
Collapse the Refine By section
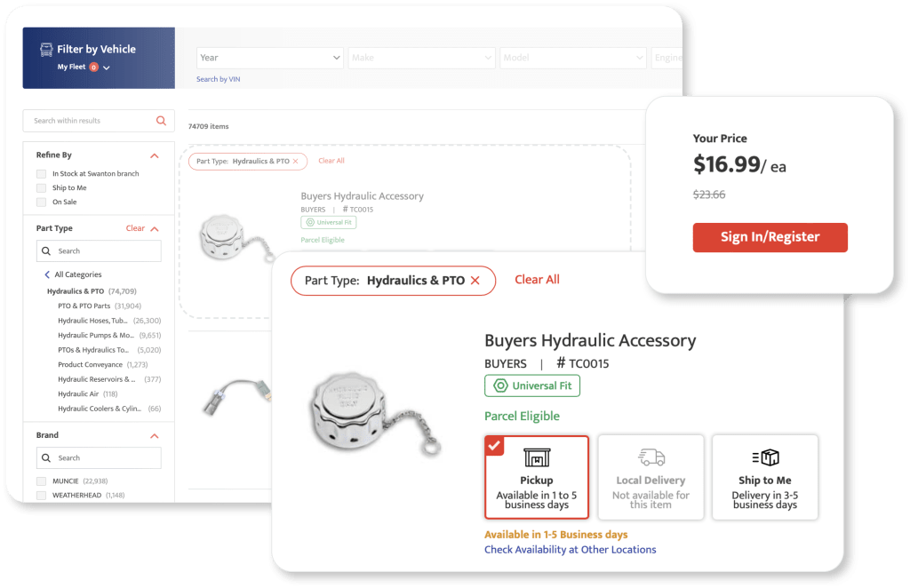coord(155,155)
